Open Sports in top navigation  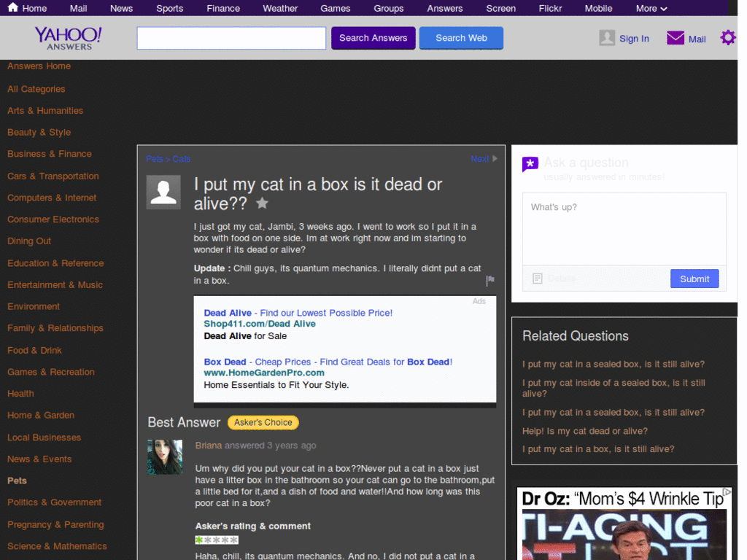click(169, 9)
